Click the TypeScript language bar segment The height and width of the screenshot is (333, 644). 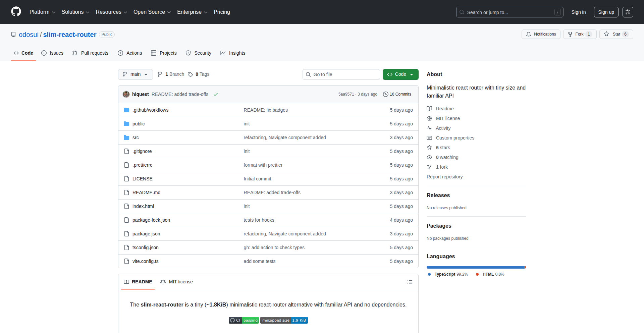tap(475, 267)
